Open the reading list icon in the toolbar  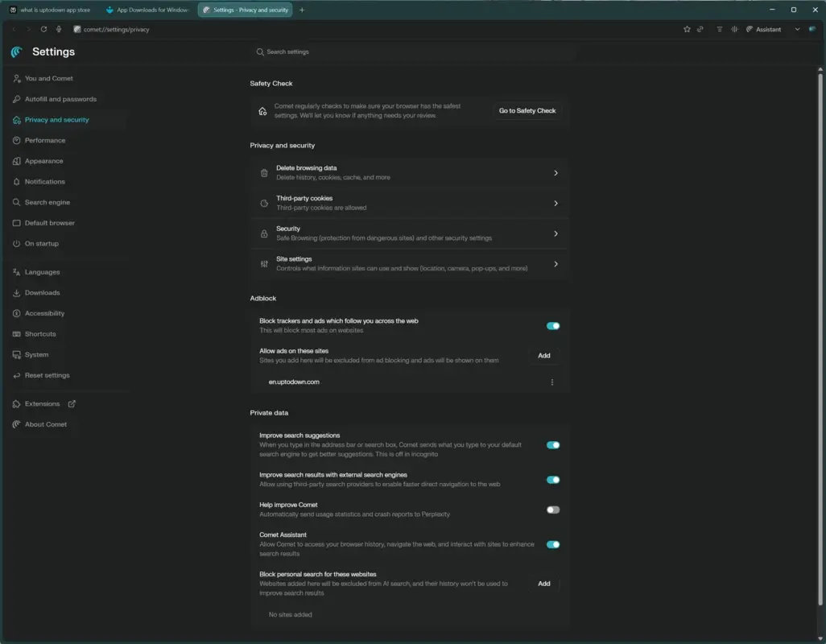(x=719, y=29)
